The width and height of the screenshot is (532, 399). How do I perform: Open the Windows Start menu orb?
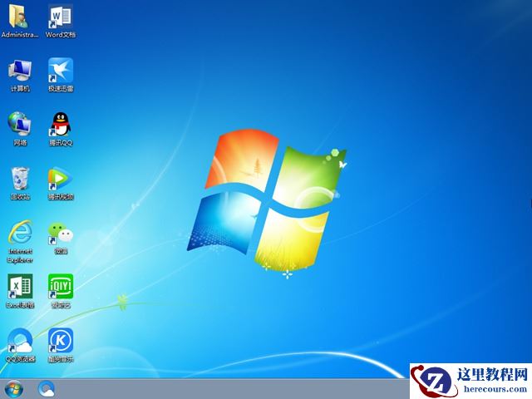14,389
